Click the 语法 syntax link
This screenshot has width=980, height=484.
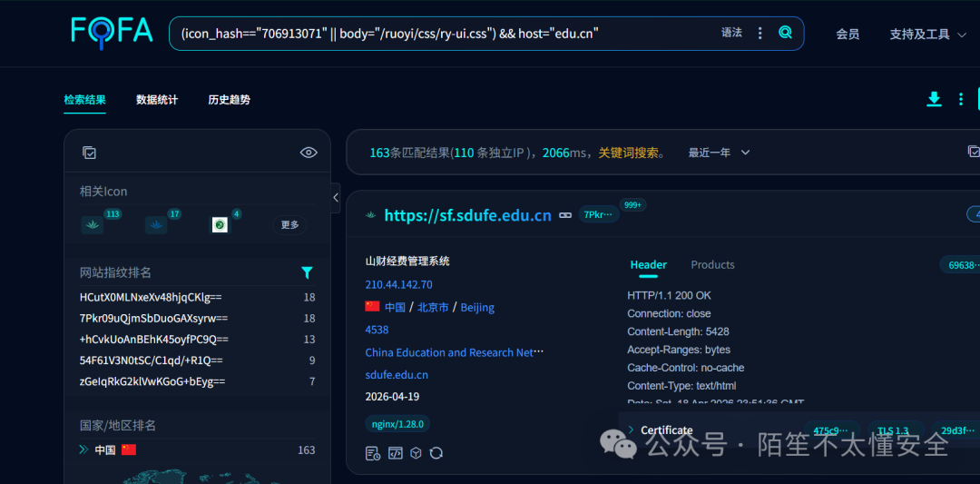tap(731, 33)
